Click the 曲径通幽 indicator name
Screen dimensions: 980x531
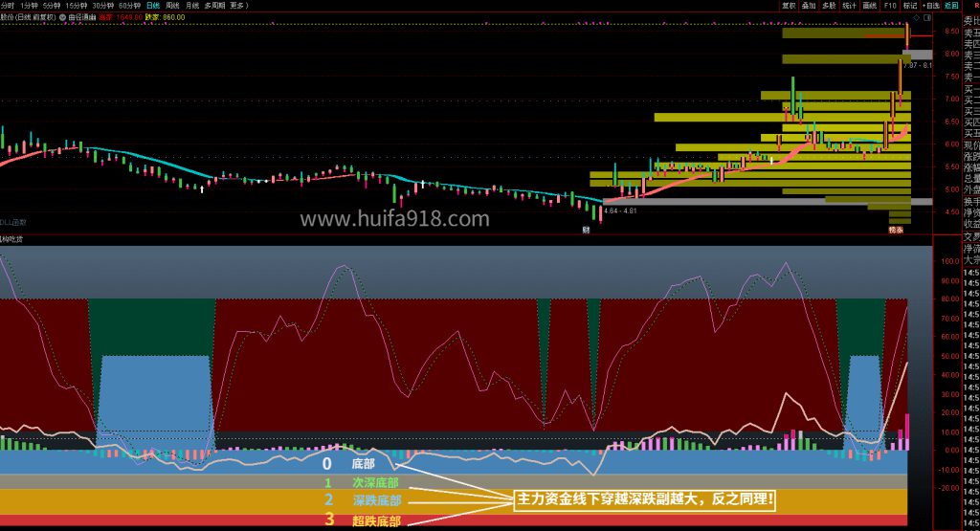coord(84,18)
